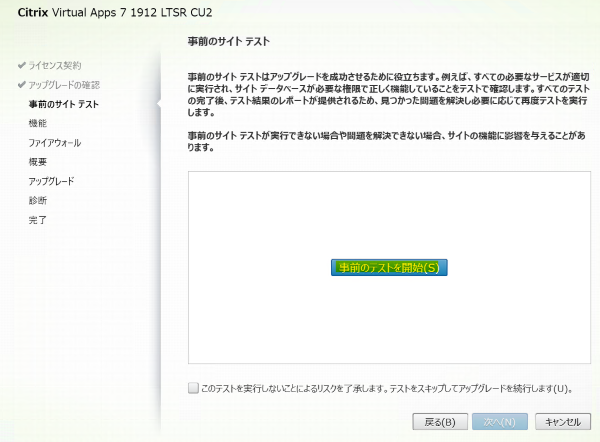Cancel the upgrade with キャンセル
Image resolution: width=600 pixels, height=442 pixels.
tap(562, 422)
